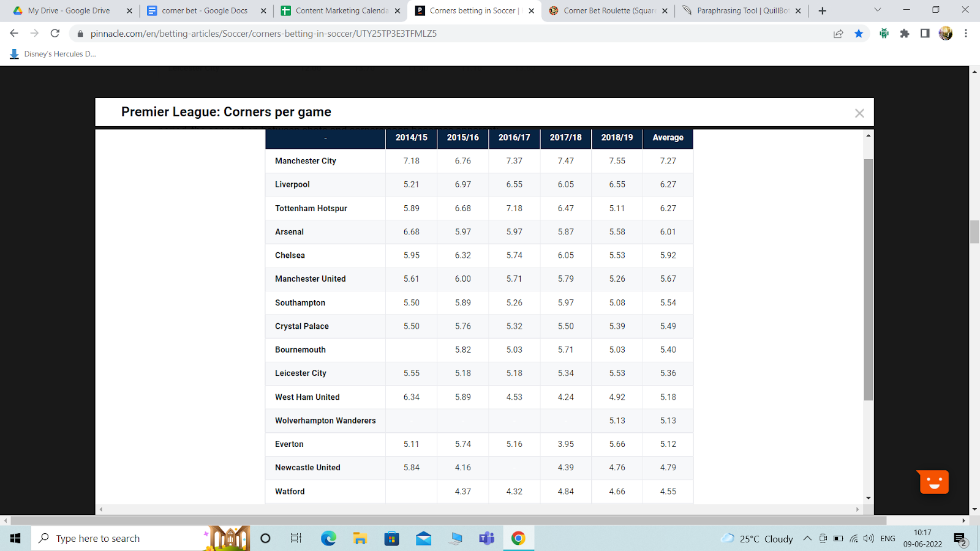
Task: Click the 2014/15 column header
Action: point(412,138)
